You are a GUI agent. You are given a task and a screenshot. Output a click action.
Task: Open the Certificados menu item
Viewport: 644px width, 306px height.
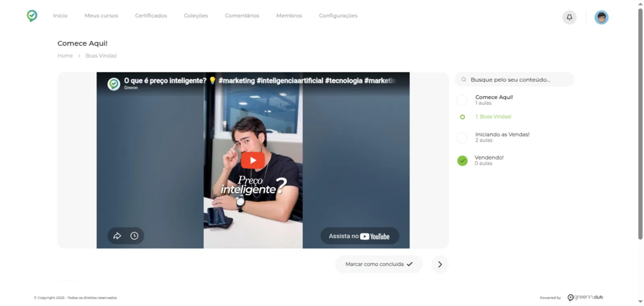[x=151, y=16]
